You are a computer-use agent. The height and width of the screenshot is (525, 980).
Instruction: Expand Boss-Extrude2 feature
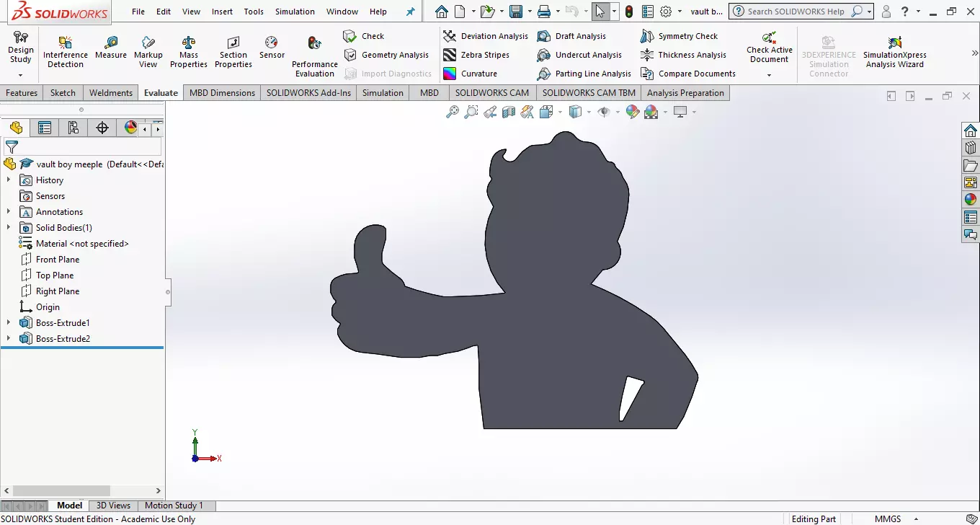pos(9,339)
